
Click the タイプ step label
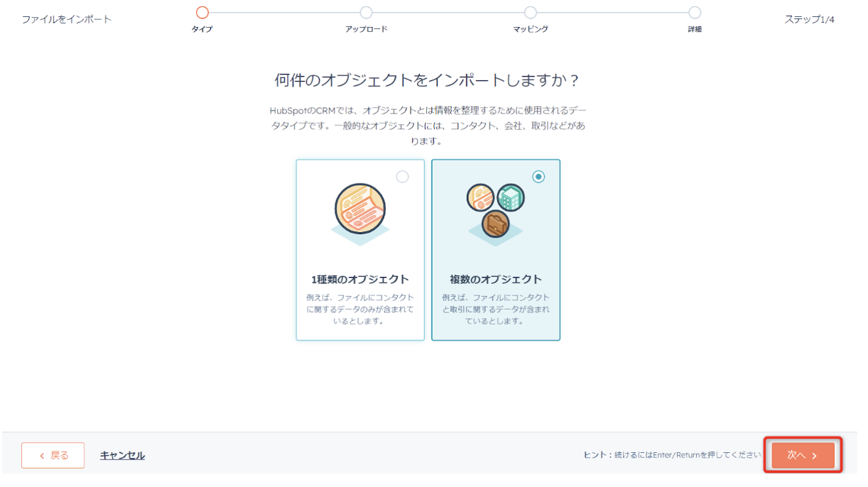(x=202, y=29)
